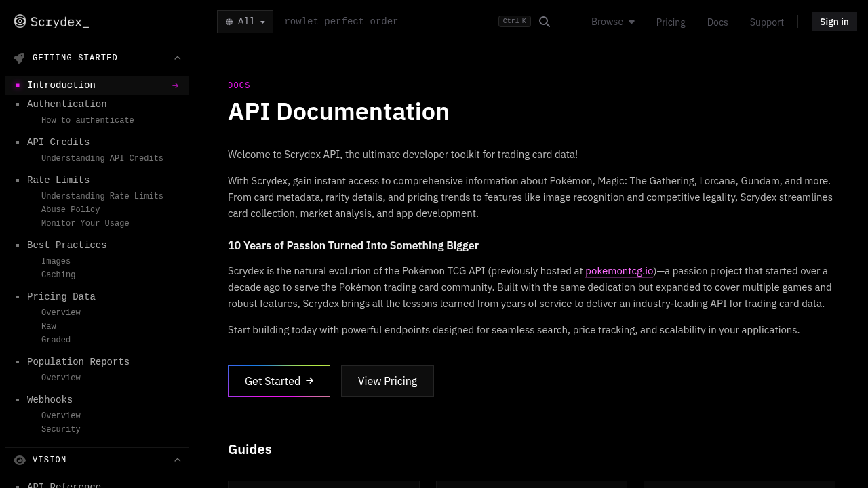Open the All search category dropdown
Viewport: 868px width, 488px height.
[x=245, y=22]
